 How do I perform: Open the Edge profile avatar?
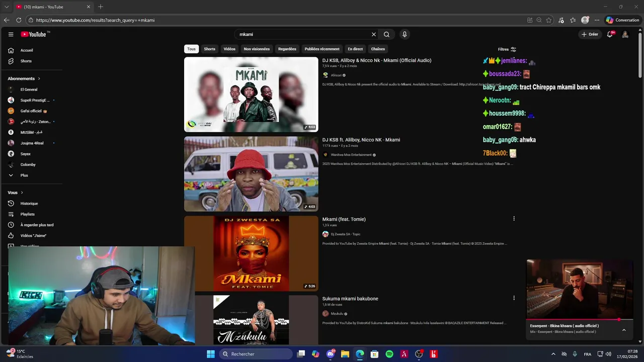pos(585,20)
